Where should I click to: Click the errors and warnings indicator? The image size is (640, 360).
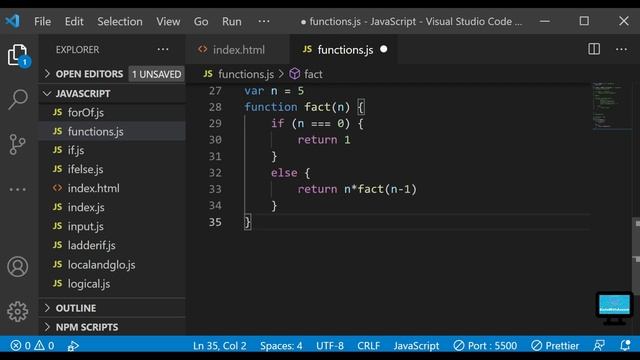(32, 346)
